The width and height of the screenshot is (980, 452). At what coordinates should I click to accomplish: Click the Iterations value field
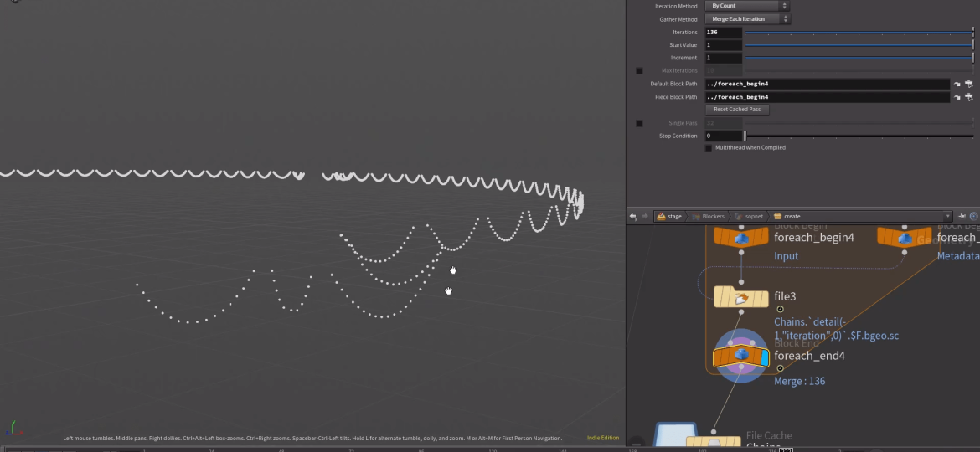(723, 33)
